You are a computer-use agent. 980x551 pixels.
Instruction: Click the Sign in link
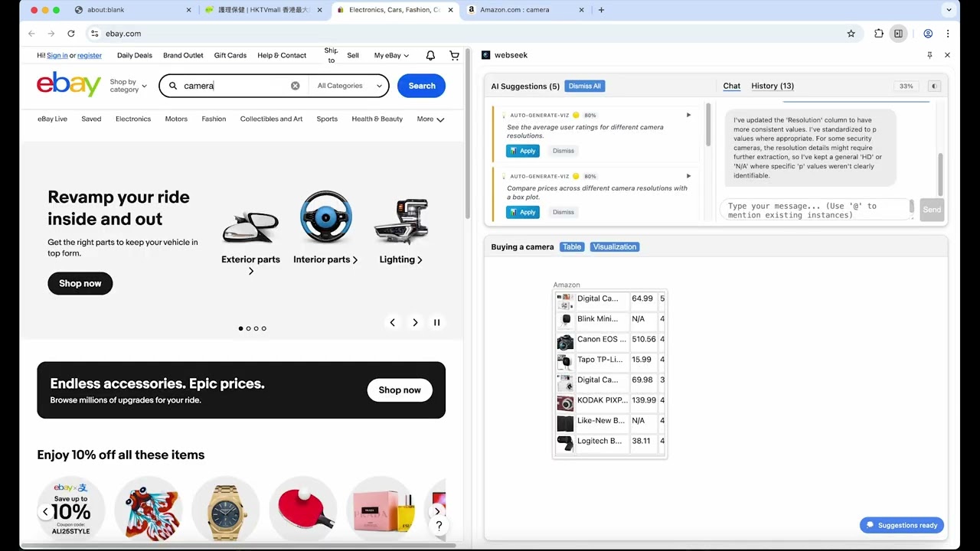pos(57,55)
